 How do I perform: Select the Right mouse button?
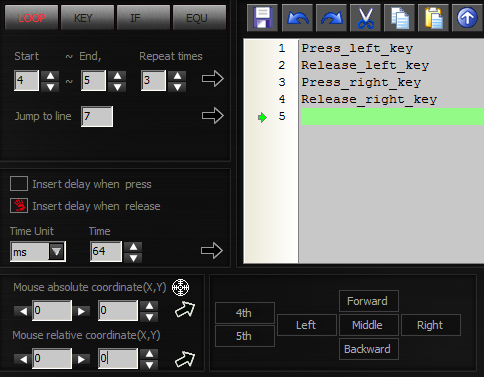click(431, 325)
